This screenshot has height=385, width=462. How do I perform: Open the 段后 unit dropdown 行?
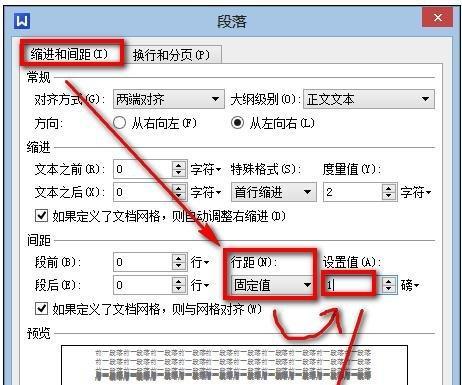[x=200, y=286]
